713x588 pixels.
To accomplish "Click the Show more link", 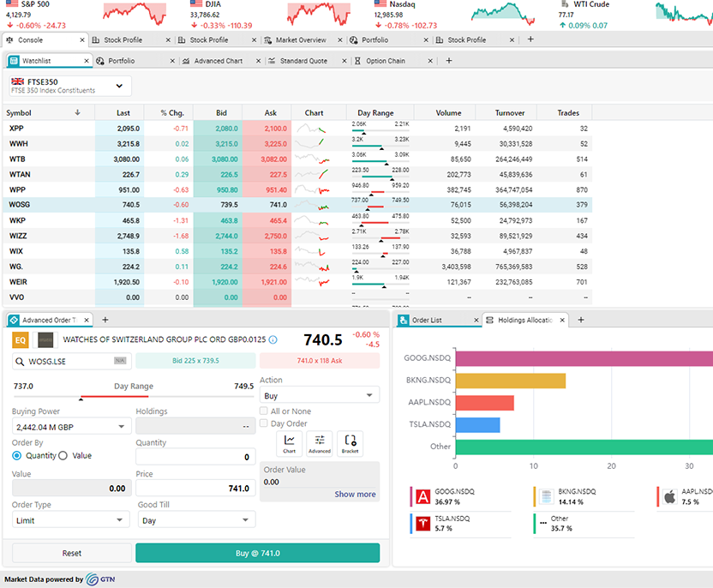I will tap(355, 494).
